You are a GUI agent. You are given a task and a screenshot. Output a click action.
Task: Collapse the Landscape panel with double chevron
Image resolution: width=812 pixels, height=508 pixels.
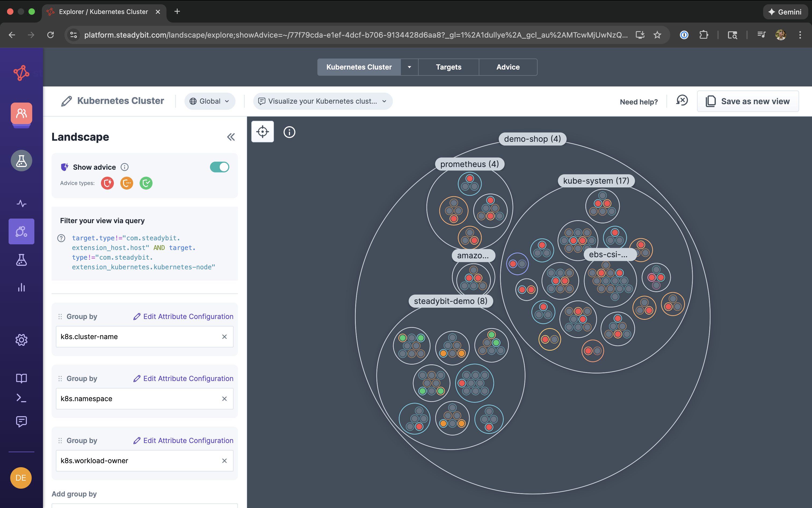point(231,137)
